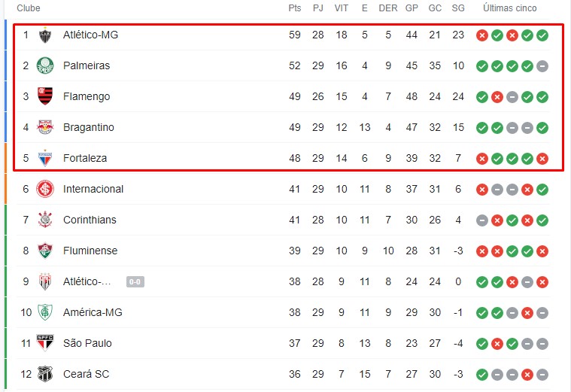Open the Flamengo team name link

[x=87, y=97]
